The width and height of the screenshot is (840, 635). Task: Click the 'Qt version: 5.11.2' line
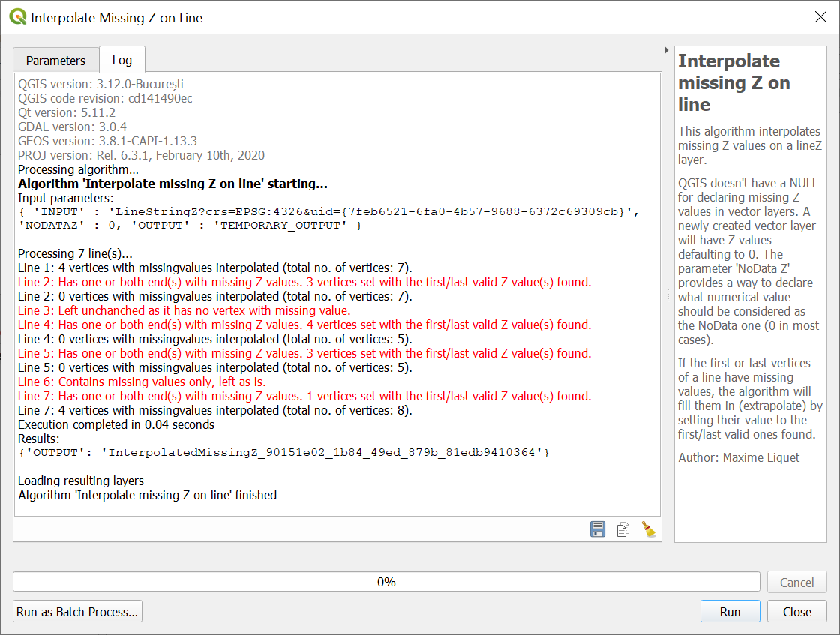[x=67, y=112]
